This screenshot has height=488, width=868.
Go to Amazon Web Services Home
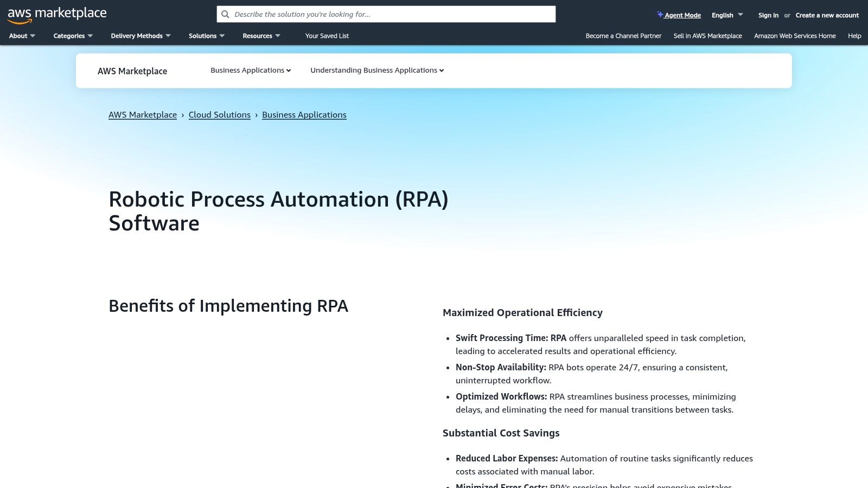click(794, 36)
